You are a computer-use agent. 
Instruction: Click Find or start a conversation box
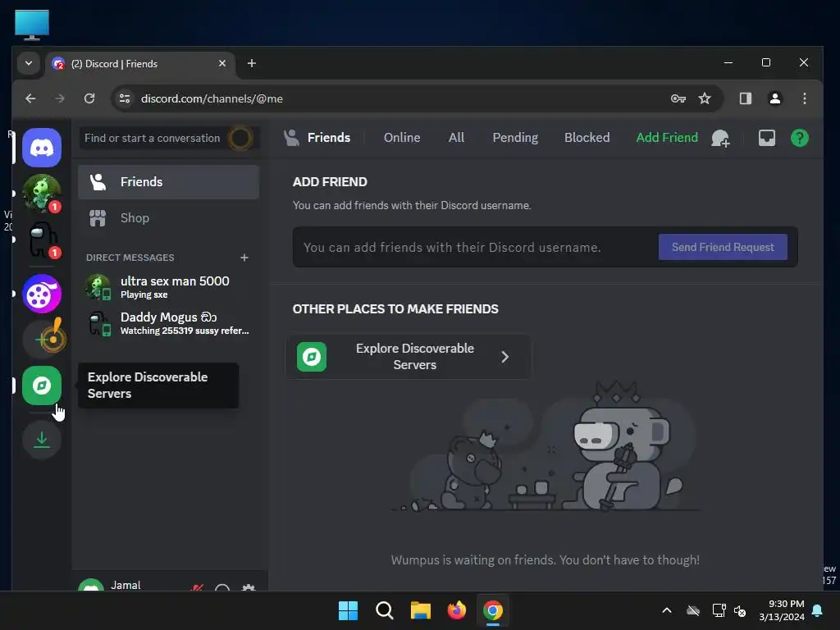tap(169, 138)
